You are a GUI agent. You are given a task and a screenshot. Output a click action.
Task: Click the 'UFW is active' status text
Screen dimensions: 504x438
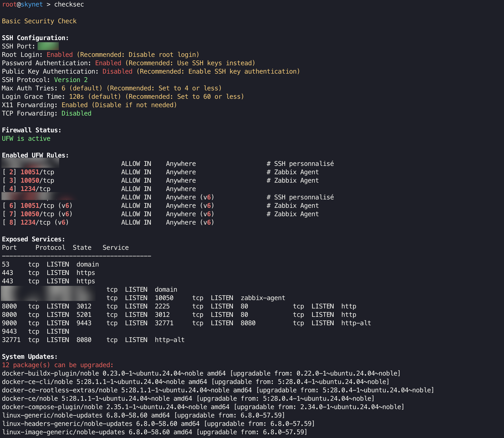pos(26,139)
